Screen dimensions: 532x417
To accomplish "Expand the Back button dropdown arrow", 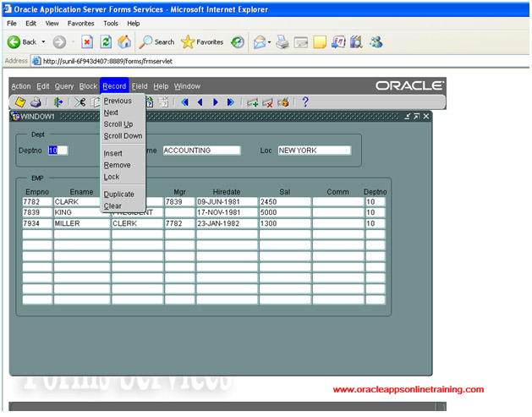I will tap(43, 41).
